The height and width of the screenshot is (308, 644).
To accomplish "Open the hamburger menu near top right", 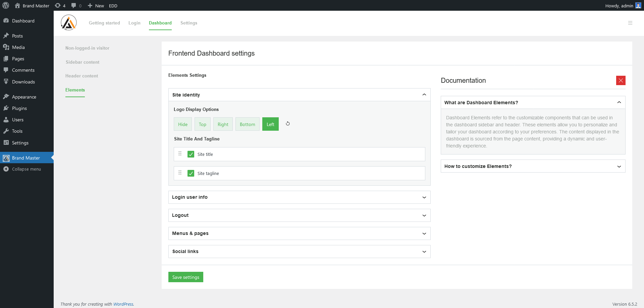I will click(x=630, y=23).
